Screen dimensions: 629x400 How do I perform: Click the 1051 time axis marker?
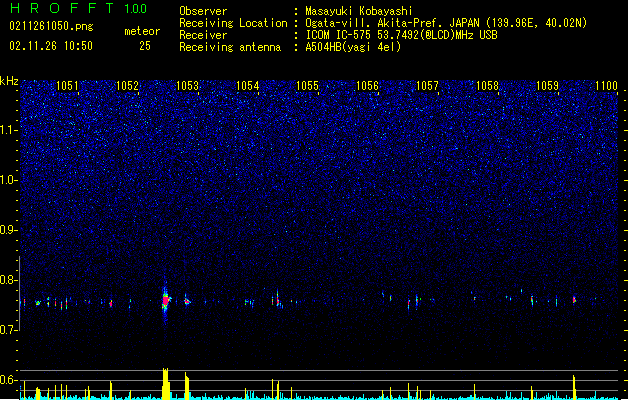67,85
